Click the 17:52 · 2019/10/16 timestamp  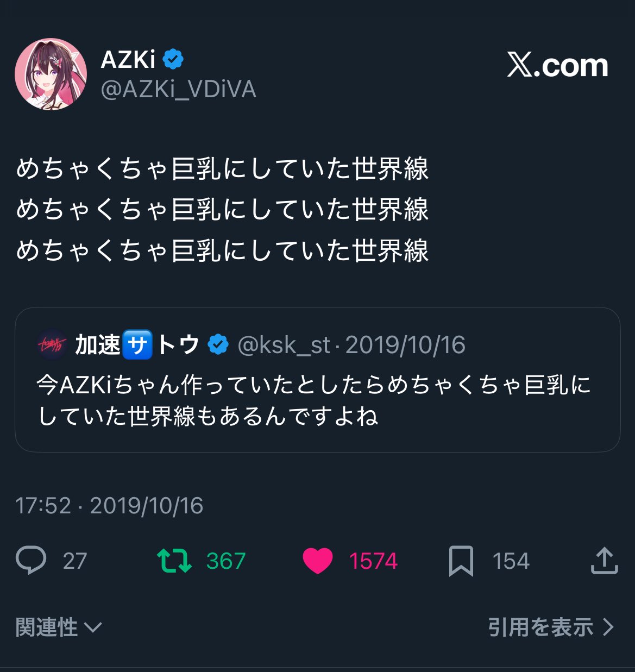tap(109, 506)
